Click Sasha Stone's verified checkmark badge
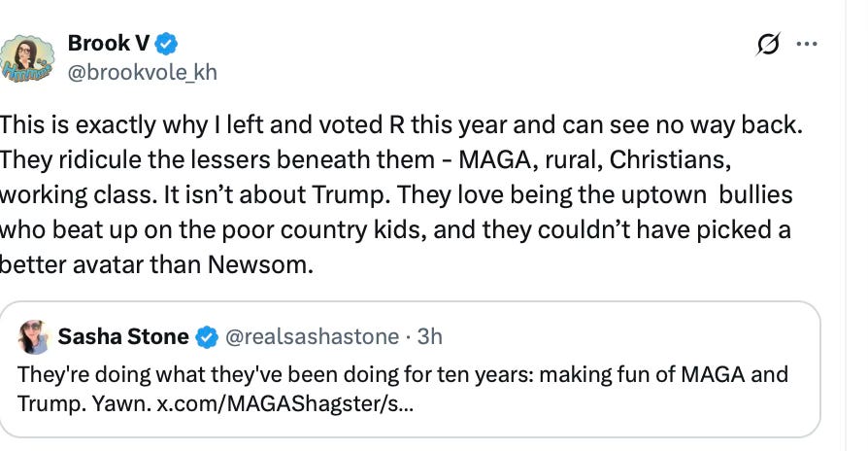This screenshot has height=451, width=868. coord(207,337)
